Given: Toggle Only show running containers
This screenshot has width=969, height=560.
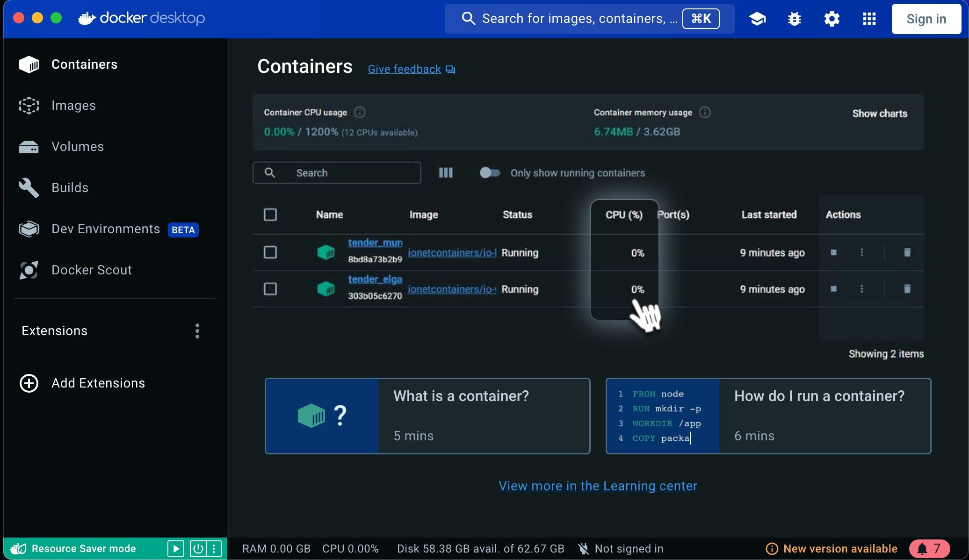Looking at the screenshot, I should coord(490,173).
